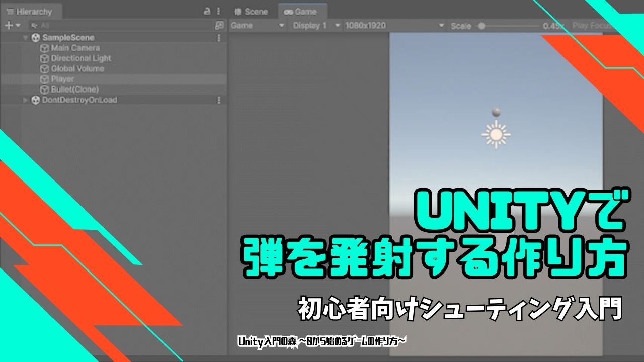Click the Hierarchy panel lock icon
The width and height of the screenshot is (644, 362).
207,11
